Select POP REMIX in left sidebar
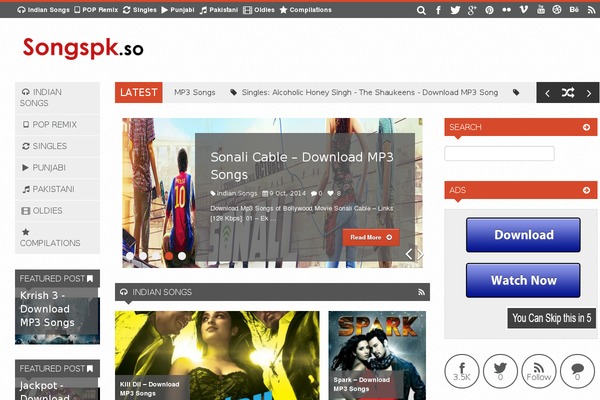The image size is (600, 400). [x=57, y=125]
